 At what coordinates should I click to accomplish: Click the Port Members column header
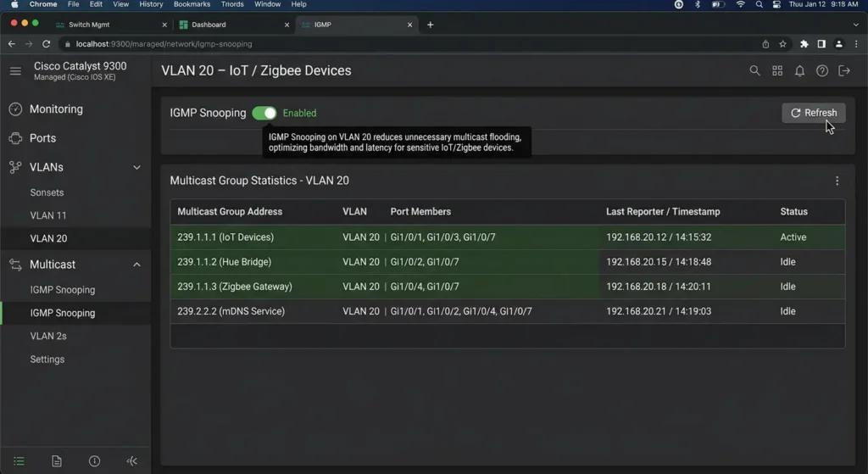point(420,211)
